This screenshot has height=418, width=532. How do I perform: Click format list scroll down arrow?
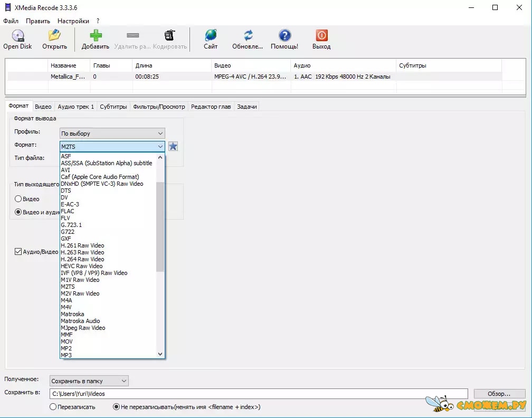(x=160, y=354)
